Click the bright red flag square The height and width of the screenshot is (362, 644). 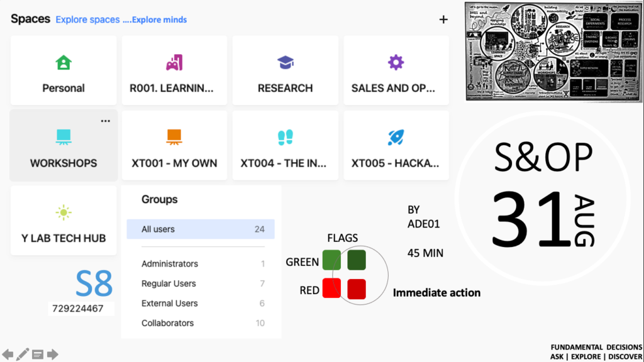(331, 288)
